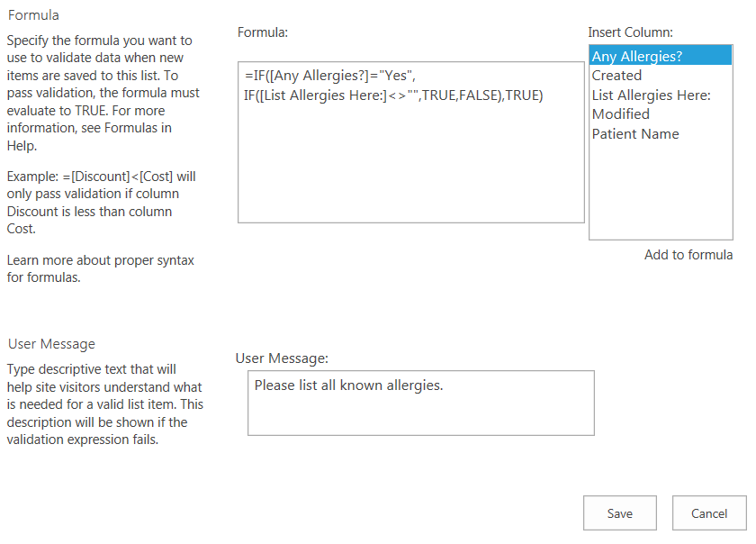Click the Insert Column: label
This screenshot has height=544, width=756.
pyautogui.click(x=630, y=32)
